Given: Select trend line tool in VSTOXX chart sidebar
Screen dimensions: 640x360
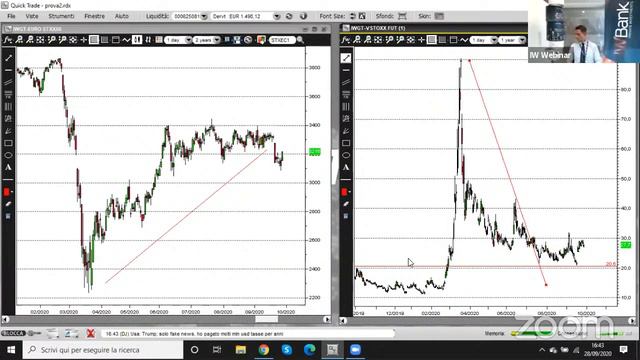Looking at the screenshot, I should pyautogui.click(x=346, y=58).
